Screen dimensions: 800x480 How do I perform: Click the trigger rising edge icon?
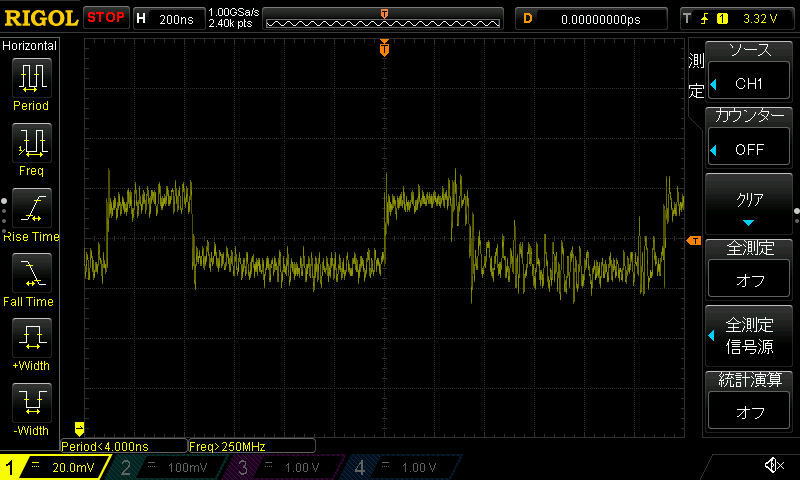point(705,19)
